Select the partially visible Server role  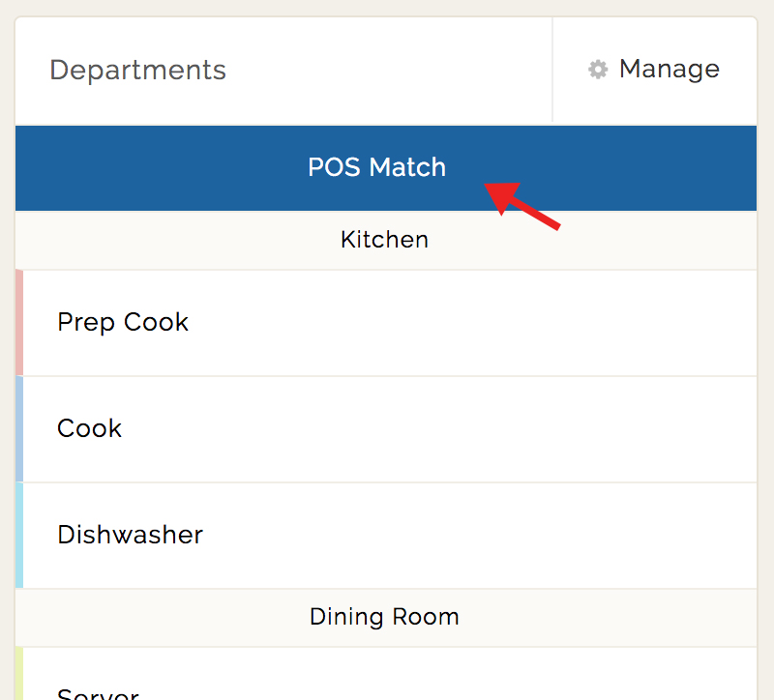tap(387, 683)
